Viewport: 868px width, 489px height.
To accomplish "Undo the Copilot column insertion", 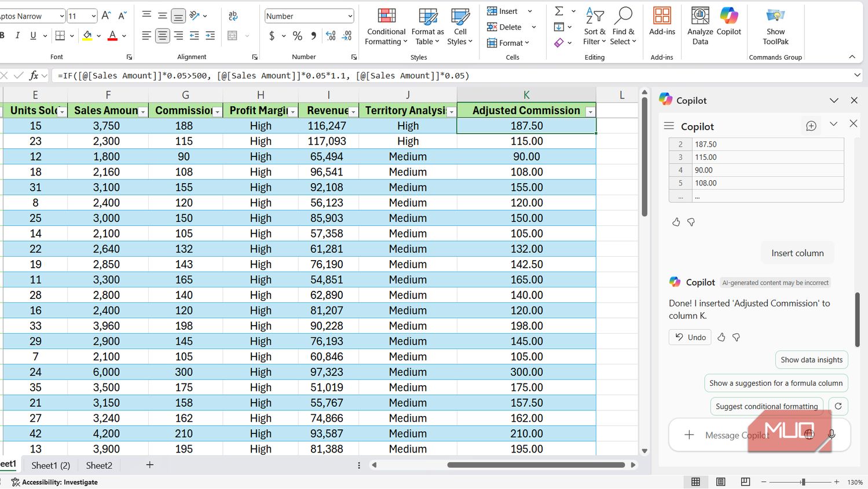I will tap(690, 337).
